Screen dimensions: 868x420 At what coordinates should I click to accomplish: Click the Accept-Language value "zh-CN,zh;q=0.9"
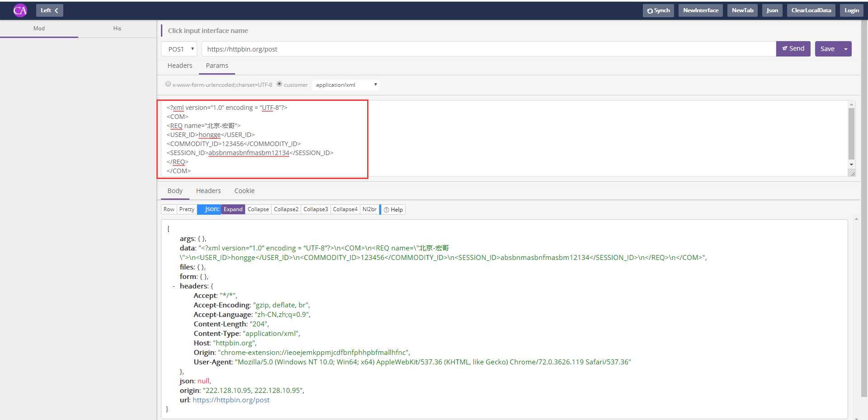click(282, 315)
